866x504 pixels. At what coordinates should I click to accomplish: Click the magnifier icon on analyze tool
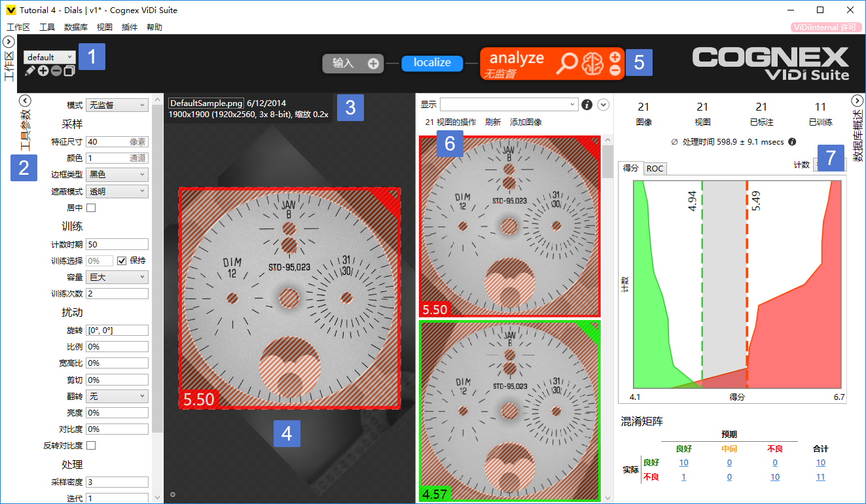pyautogui.click(x=567, y=63)
